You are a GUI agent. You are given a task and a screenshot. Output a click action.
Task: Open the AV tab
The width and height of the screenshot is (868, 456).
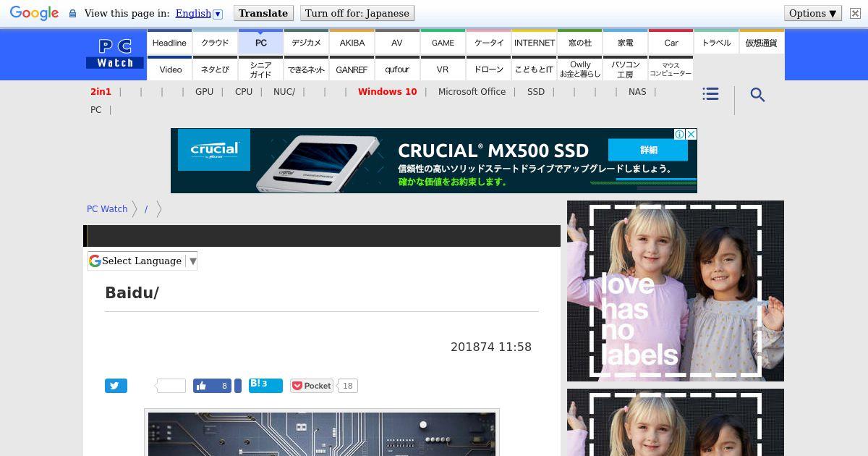click(397, 42)
